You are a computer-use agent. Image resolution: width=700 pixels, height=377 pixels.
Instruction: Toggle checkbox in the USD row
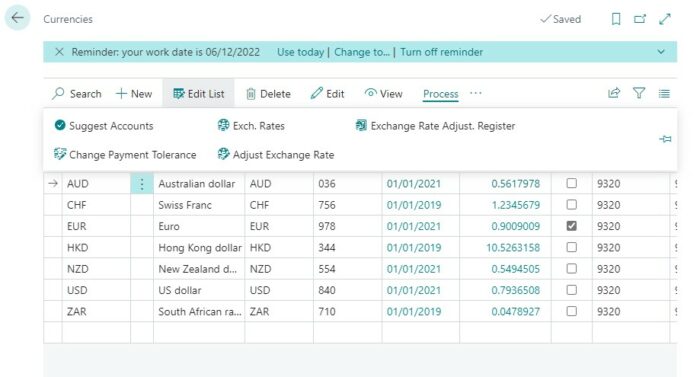[x=571, y=290]
